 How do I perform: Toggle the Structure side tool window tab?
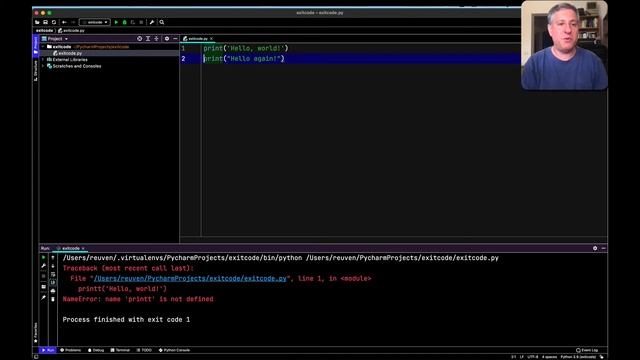(x=36, y=71)
